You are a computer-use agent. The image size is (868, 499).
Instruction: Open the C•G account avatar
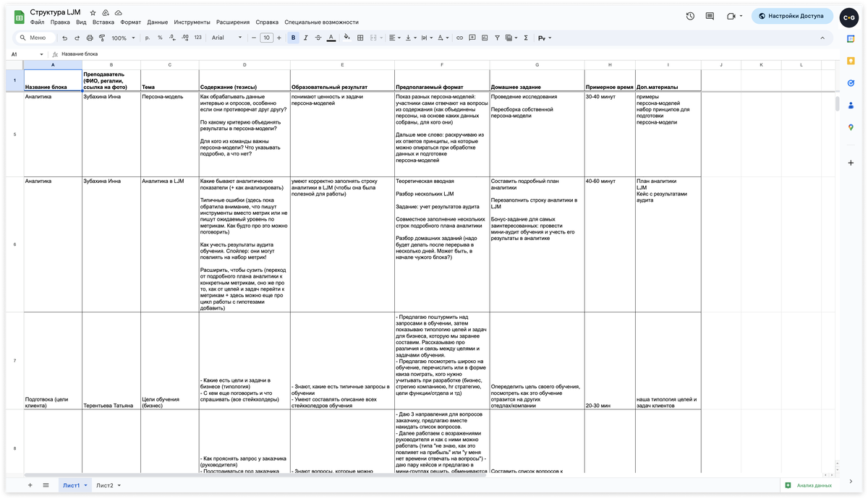tap(849, 16)
